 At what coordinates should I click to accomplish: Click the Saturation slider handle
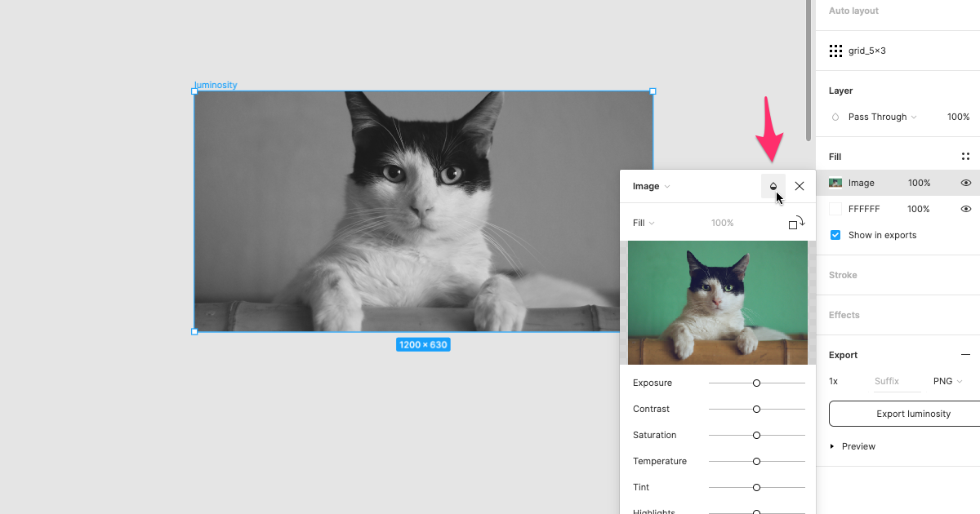click(756, 435)
